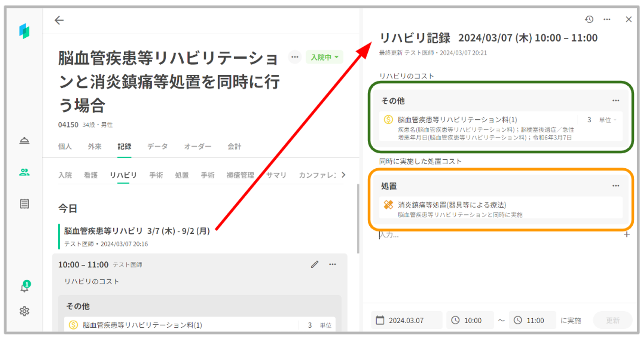The width and height of the screenshot is (644, 339).
Task: Click the back arrow icon
Action: point(59,20)
